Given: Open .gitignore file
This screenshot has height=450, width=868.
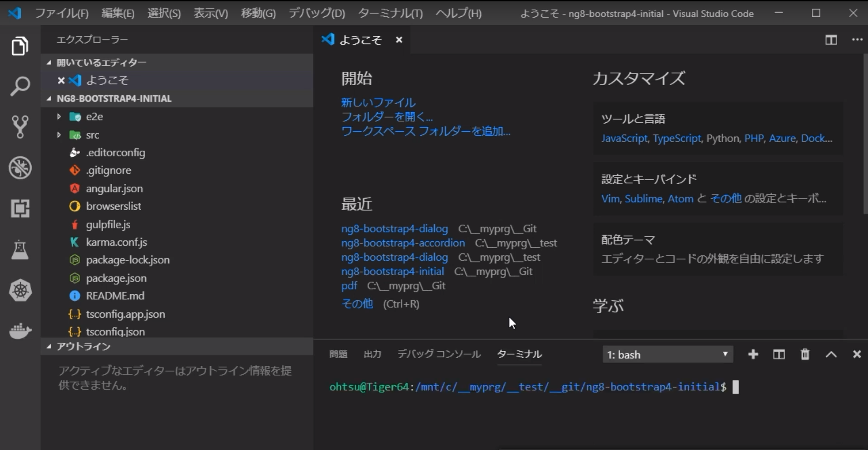Looking at the screenshot, I should (109, 170).
